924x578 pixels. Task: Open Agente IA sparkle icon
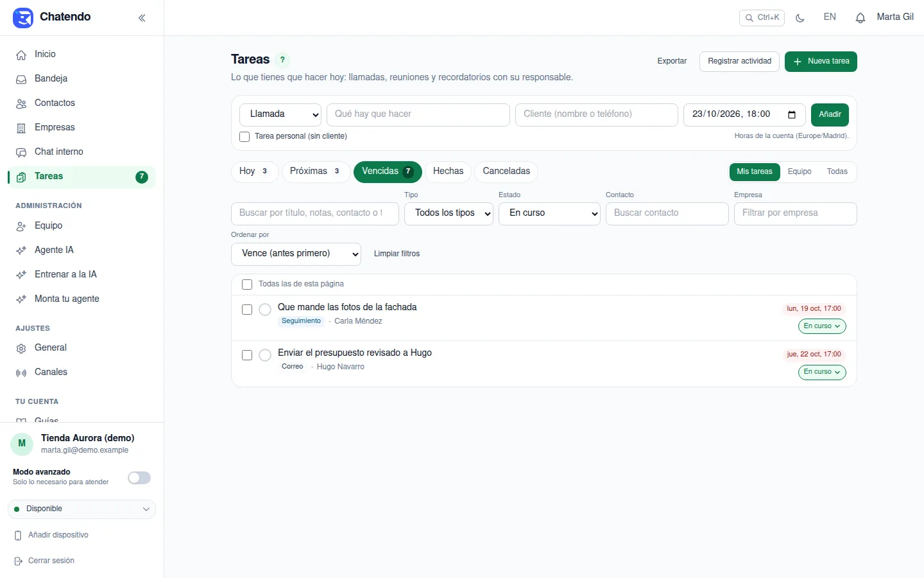pos(21,250)
